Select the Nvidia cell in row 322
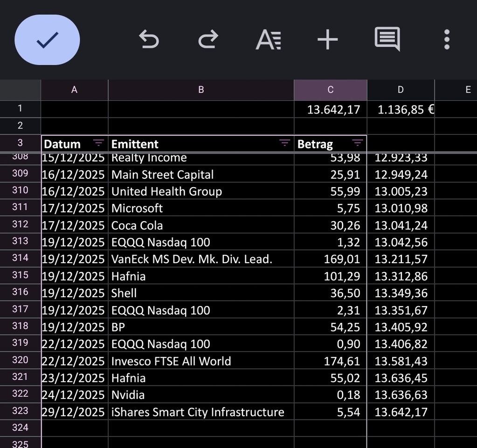This screenshot has height=448, width=477. [200, 395]
